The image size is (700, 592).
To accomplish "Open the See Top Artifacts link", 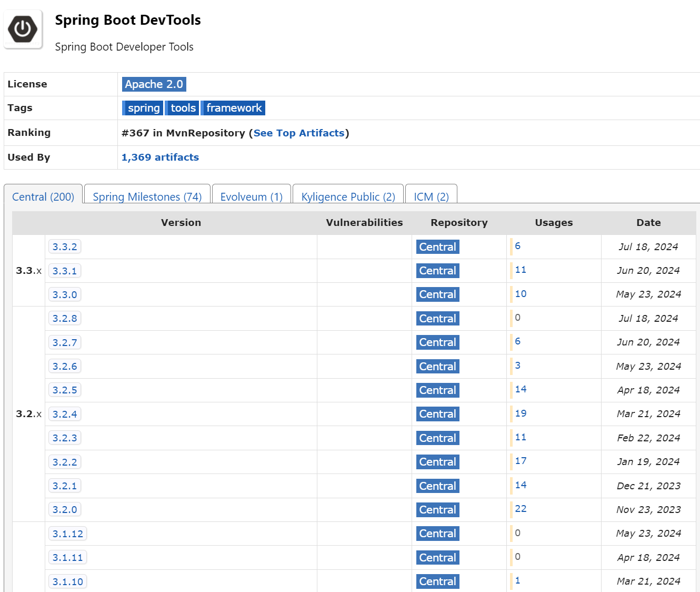I will click(299, 133).
